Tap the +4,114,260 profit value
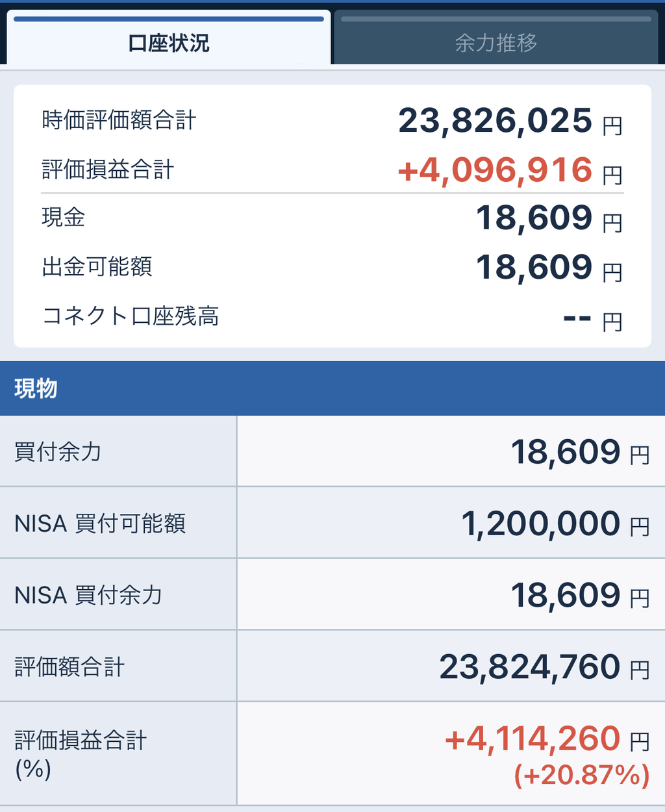The height and width of the screenshot is (812, 665). pos(533,739)
